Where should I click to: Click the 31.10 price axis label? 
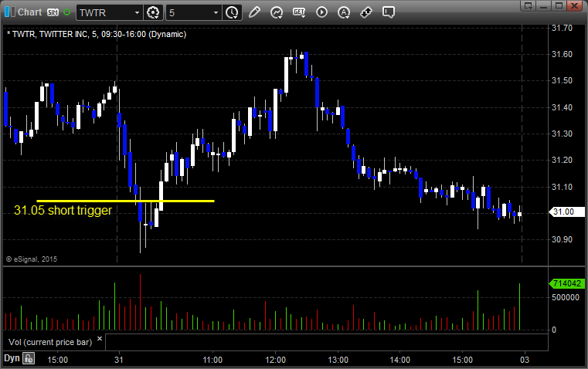coord(563,187)
